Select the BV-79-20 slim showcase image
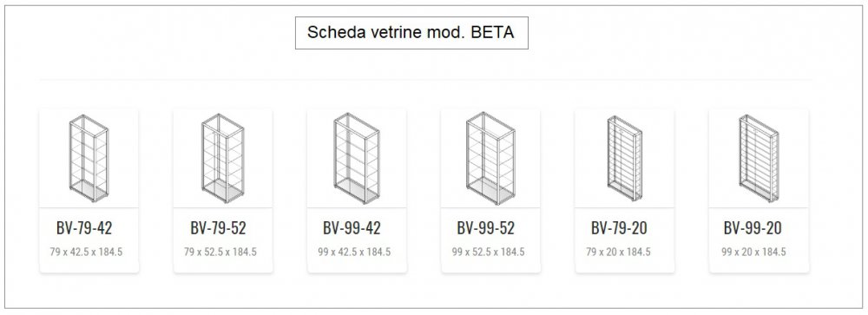The width and height of the screenshot is (868, 315). coord(624,158)
